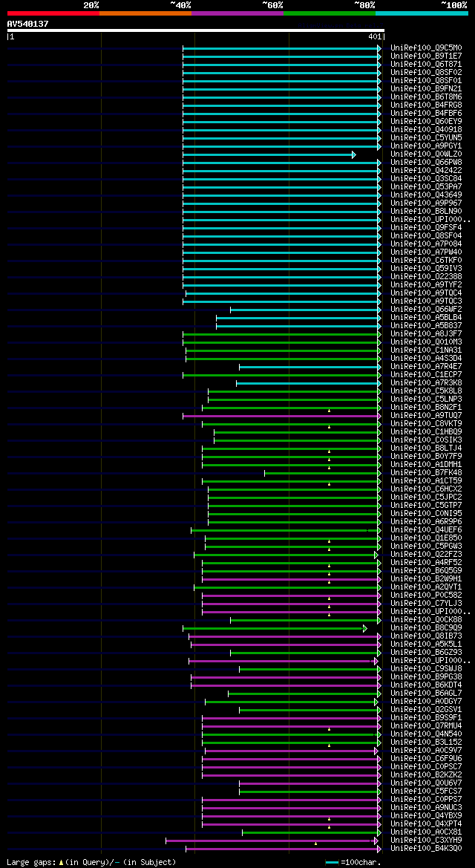Viewport: 475px width, 868px height.
Task: Select the UniRef100_Q0WLZ0 label
Action: 426,154
